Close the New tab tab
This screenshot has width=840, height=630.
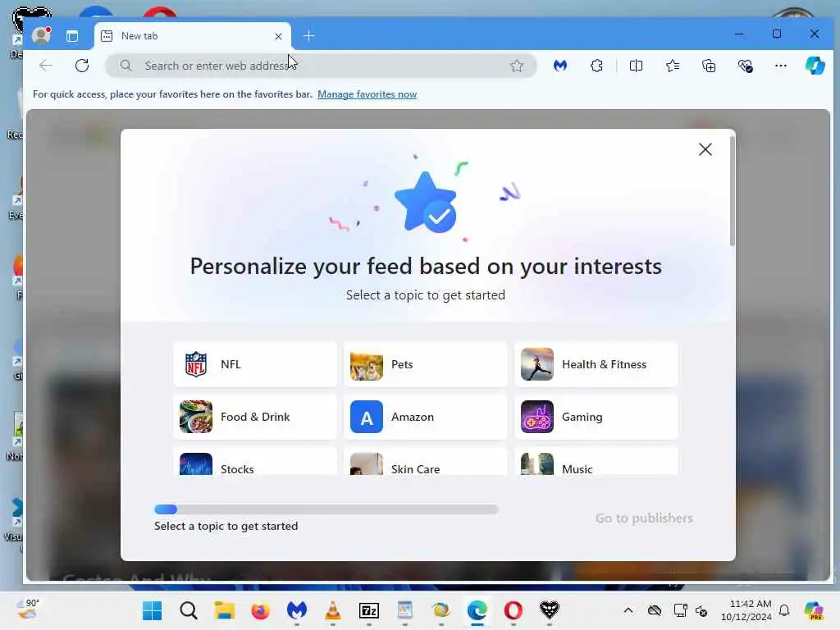click(x=278, y=36)
